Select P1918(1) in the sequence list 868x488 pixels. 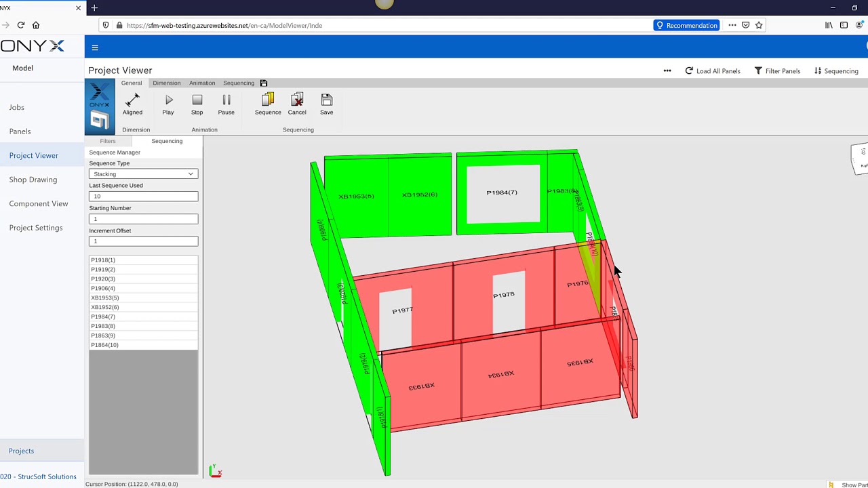pos(143,260)
